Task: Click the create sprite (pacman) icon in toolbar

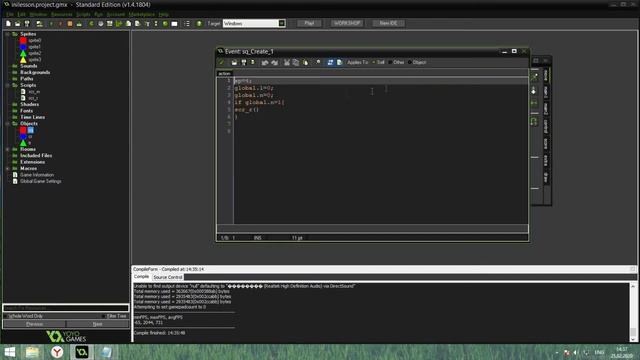Action: coord(91,23)
